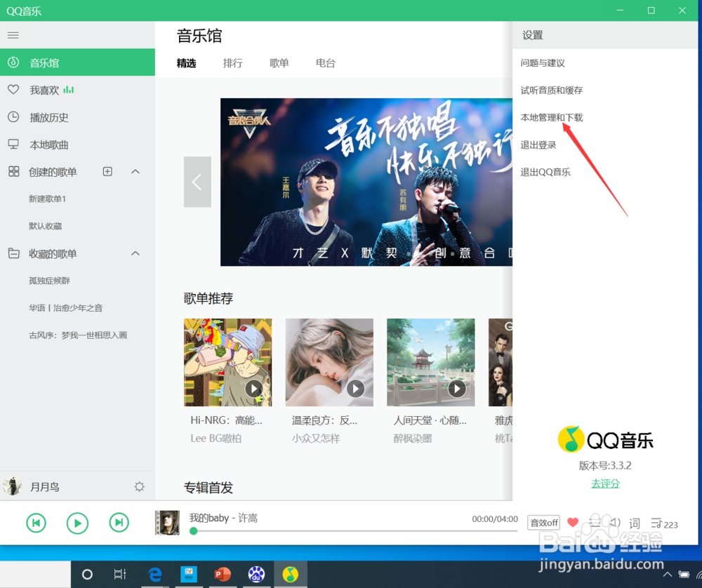
Task: Show hidden tray icons chevron
Action: (x=667, y=575)
